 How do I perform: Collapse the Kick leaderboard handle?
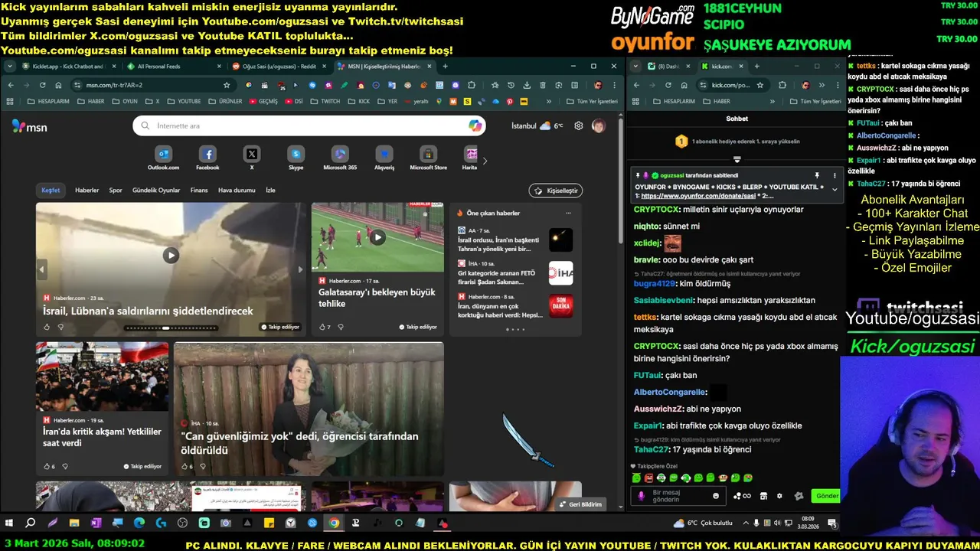point(737,159)
